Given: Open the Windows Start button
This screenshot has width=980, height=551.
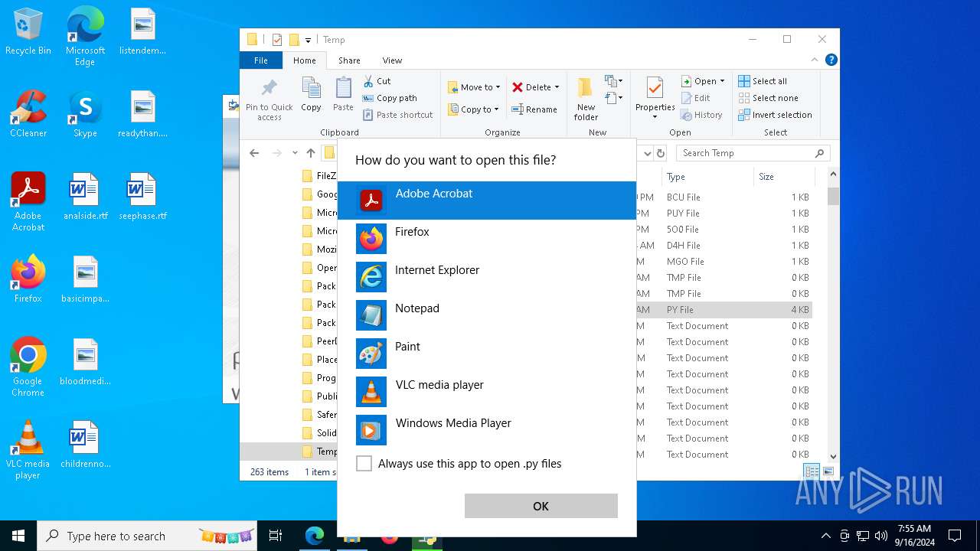Looking at the screenshot, I should [18, 536].
